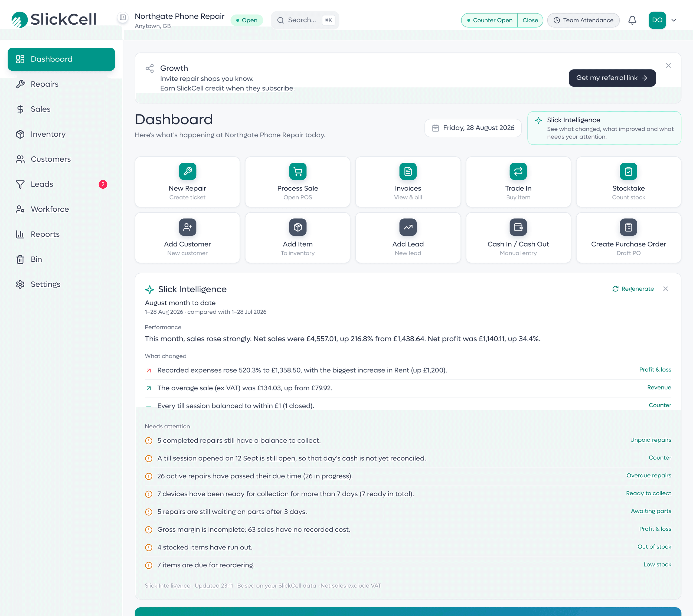This screenshot has height=616, width=693.
Task: Click the Stocktake card label
Action: pyautogui.click(x=628, y=188)
